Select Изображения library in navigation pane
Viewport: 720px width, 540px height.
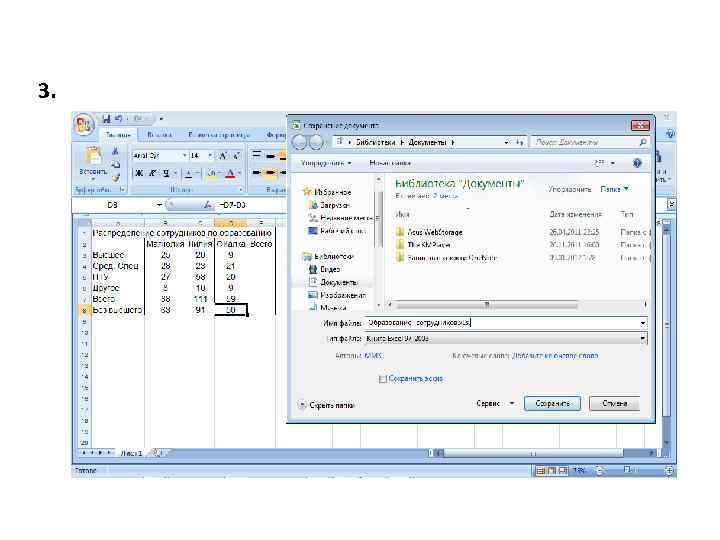(x=343, y=295)
